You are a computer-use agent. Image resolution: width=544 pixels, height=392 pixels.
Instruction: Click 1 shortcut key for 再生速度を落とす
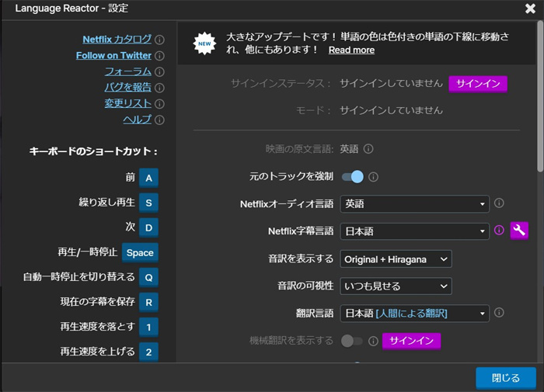click(148, 327)
